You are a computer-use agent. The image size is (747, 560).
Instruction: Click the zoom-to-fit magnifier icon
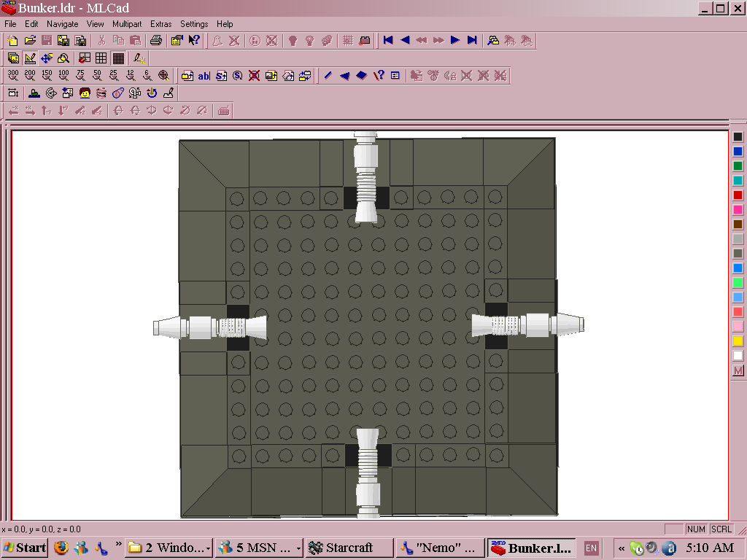tap(163, 75)
